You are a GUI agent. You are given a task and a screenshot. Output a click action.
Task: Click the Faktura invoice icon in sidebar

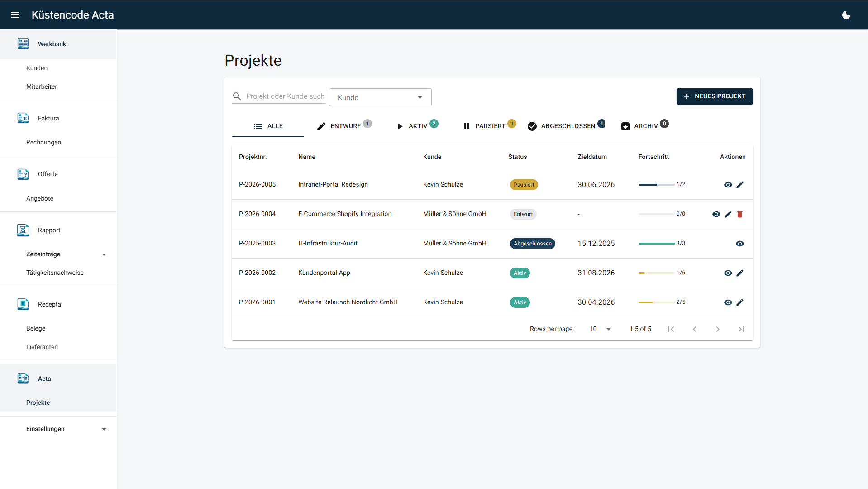(23, 118)
